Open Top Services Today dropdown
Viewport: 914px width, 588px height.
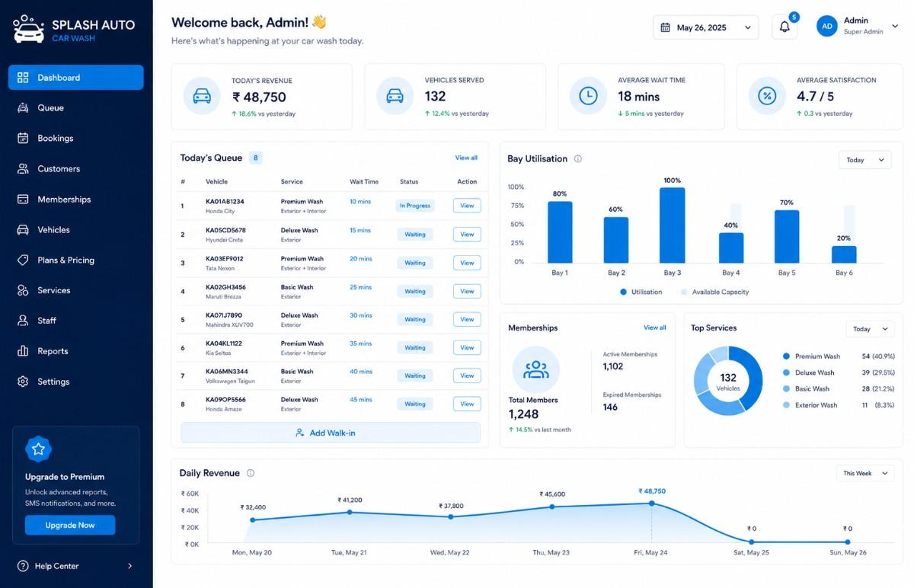point(870,329)
